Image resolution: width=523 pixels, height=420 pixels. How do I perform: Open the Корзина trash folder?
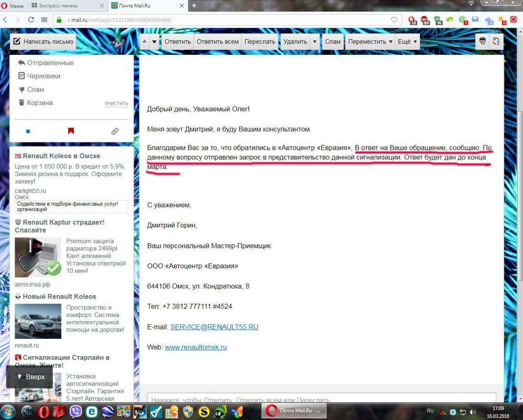36,103
